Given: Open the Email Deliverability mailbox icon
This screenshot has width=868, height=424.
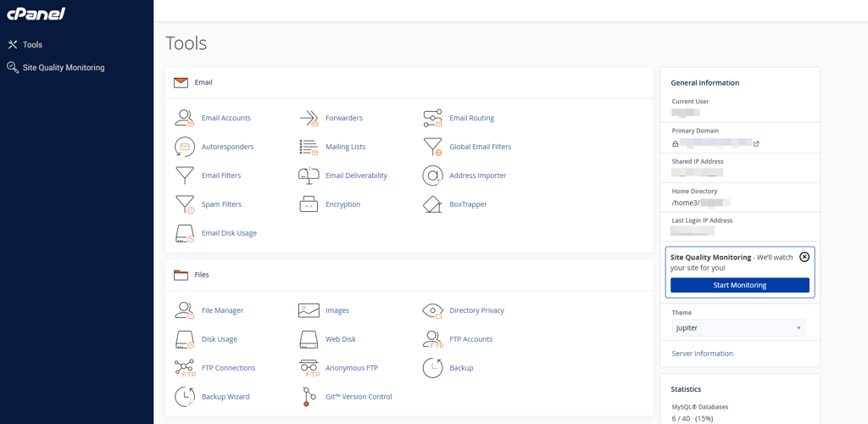Looking at the screenshot, I should [x=309, y=176].
